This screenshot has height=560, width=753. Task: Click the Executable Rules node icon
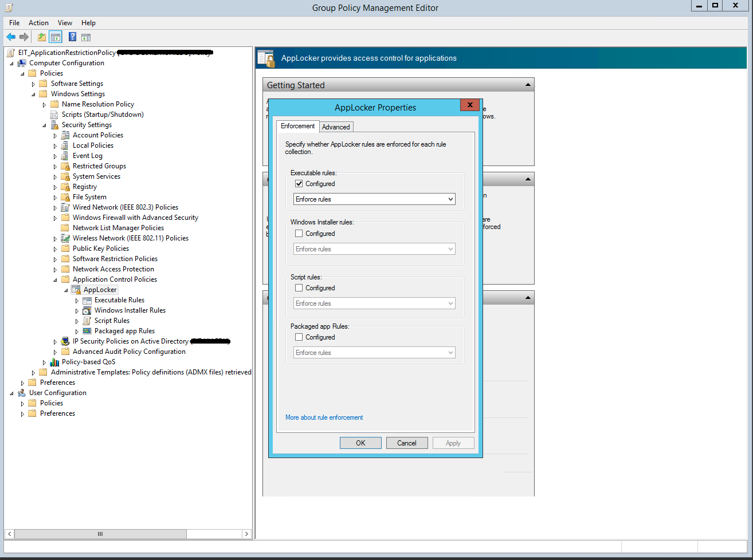pos(87,300)
